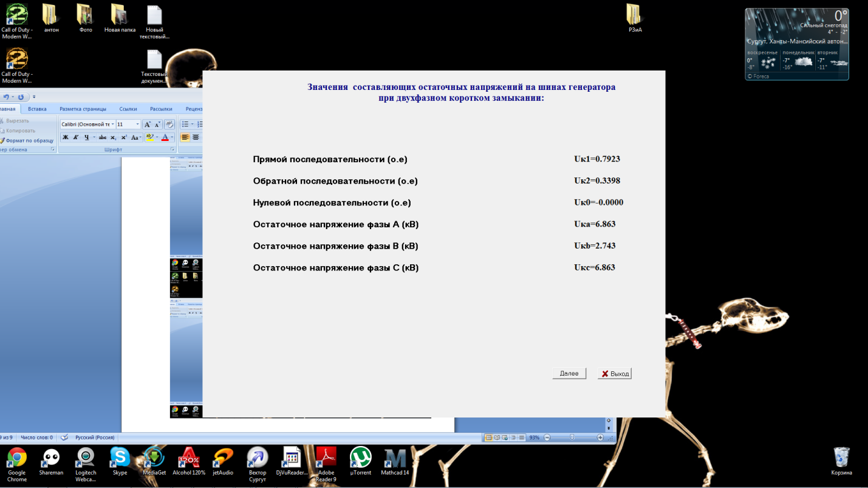
Task: Switch to the Главная tab in Word
Action: click(9, 109)
